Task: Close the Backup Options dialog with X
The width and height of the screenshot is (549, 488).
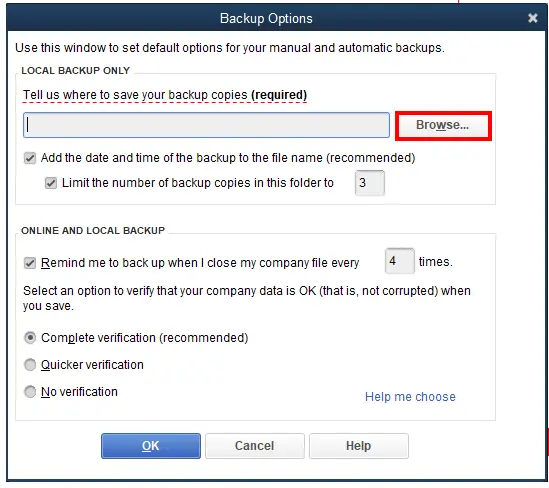Action: [x=533, y=18]
